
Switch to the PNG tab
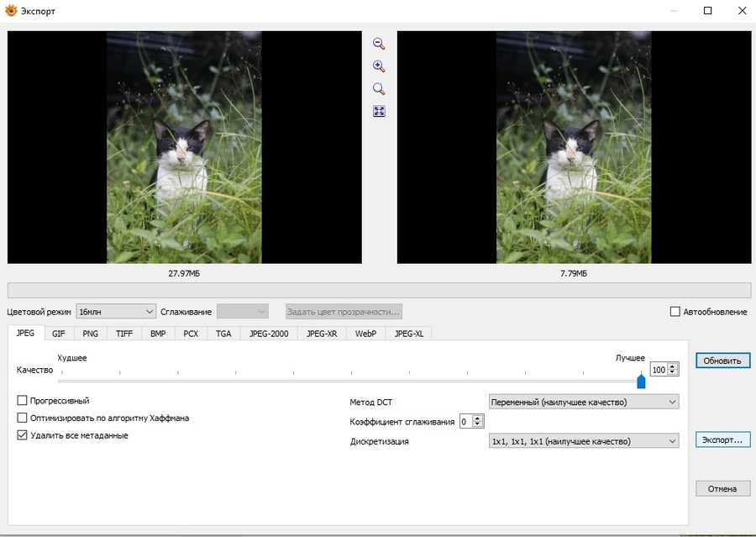(90, 334)
